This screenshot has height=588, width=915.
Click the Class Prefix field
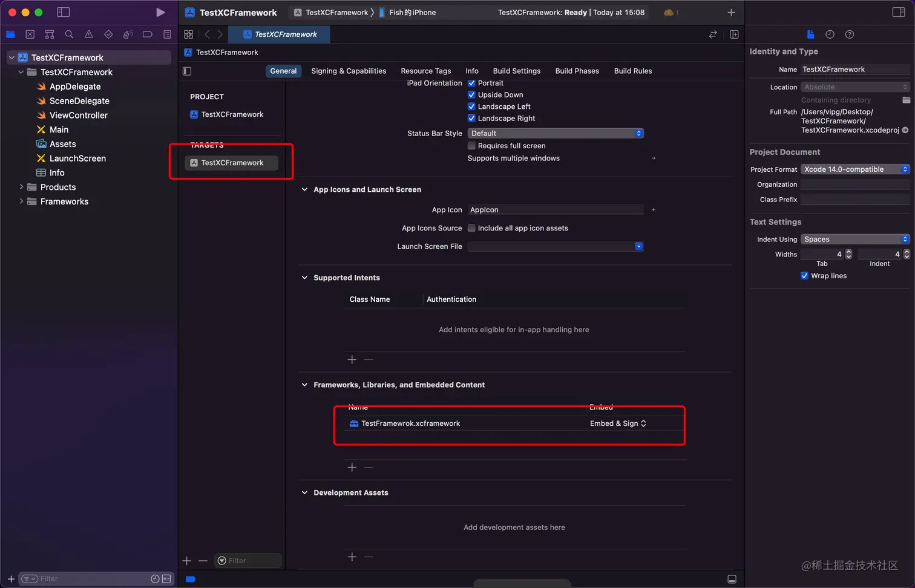(855, 200)
